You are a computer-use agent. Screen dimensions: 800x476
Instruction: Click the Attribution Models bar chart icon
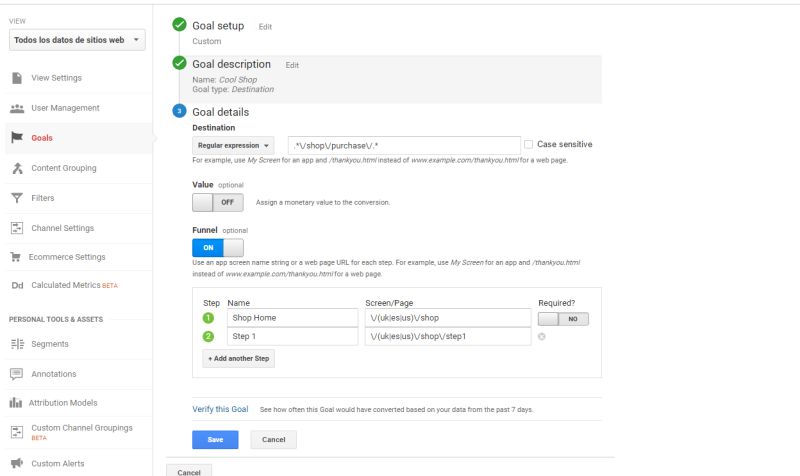pos(16,403)
